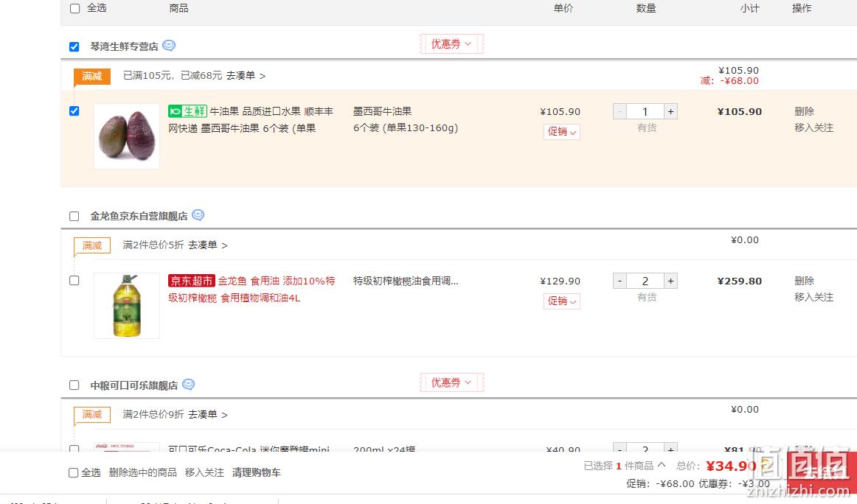Expand 优惠券 dropdown for 中粮可口可乐旗舰店
This screenshot has height=504, width=857.
[451, 382]
